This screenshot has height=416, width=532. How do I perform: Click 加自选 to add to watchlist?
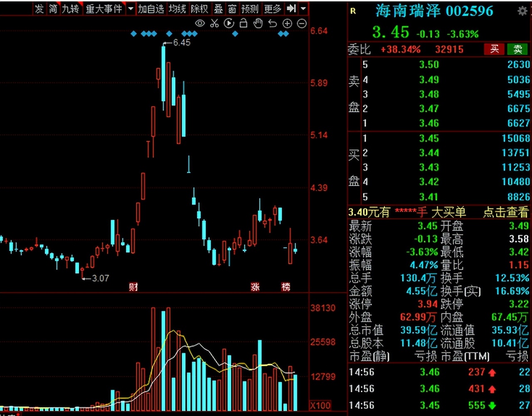151,9
